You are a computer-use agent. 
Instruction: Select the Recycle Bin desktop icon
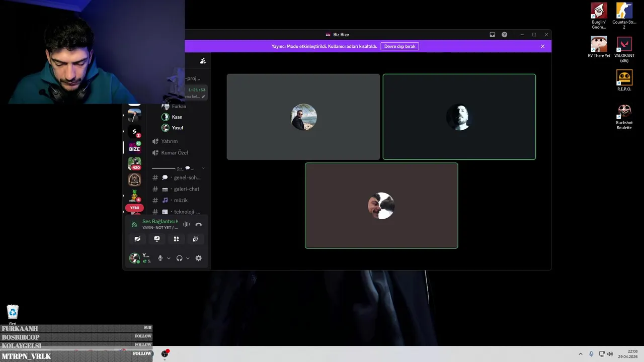tap(13, 315)
